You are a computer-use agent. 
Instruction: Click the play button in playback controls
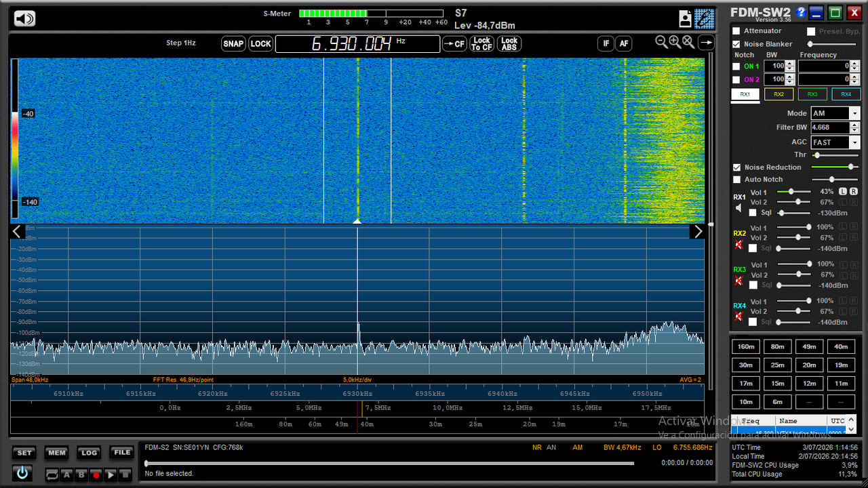click(x=111, y=475)
